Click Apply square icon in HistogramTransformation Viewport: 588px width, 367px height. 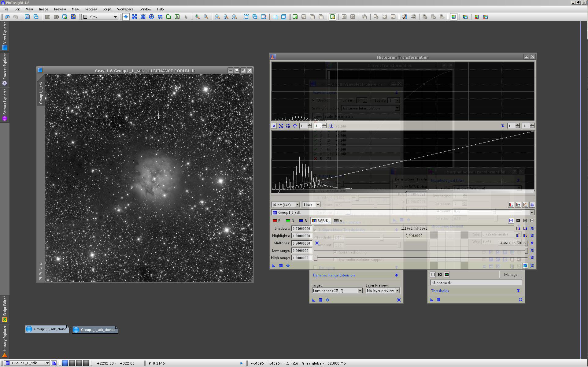[x=281, y=266]
